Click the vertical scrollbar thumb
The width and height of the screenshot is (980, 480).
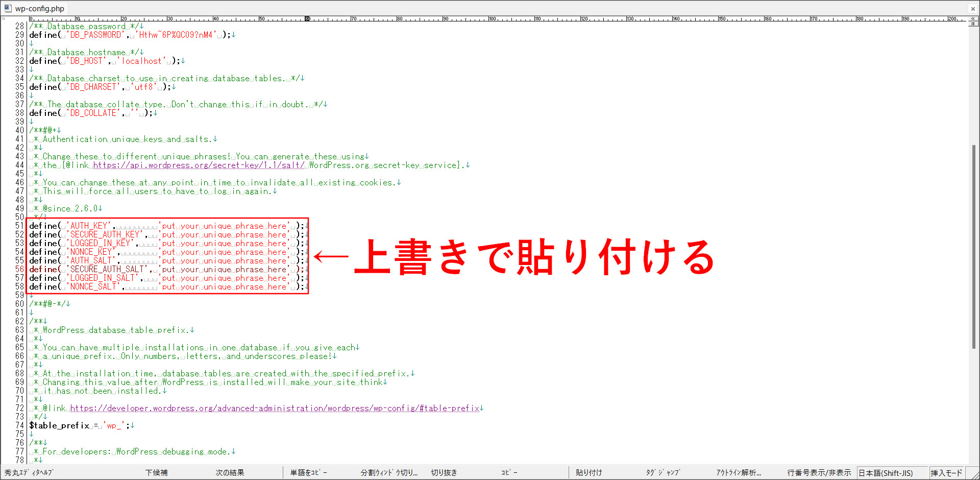click(x=973, y=245)
